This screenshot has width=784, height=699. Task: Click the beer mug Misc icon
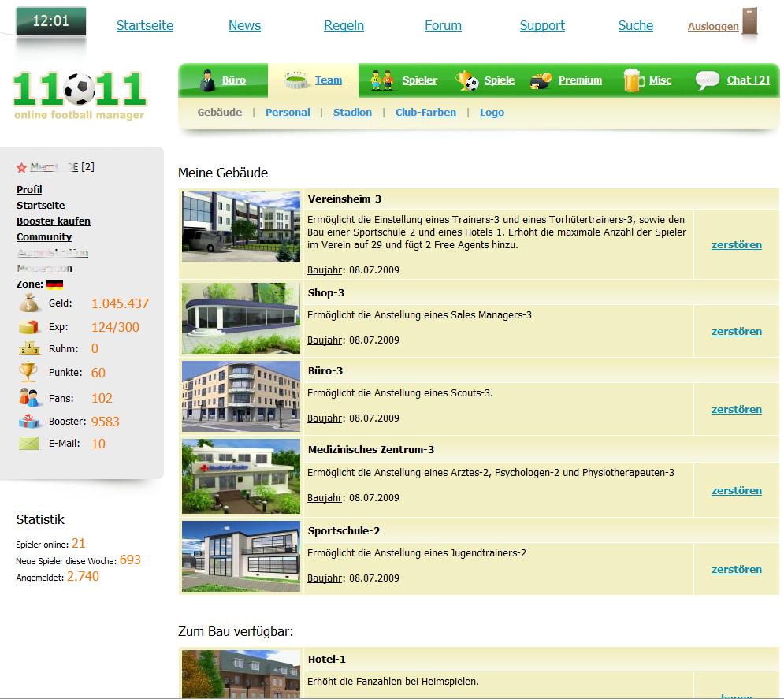(x=633, y=80)
